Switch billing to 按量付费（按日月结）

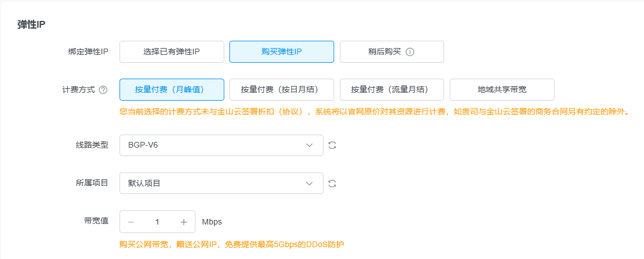tap(282, 89)
